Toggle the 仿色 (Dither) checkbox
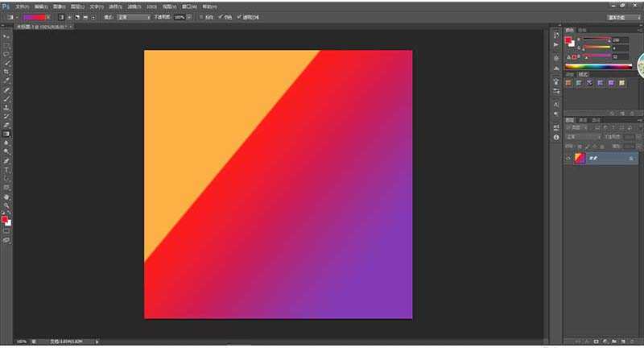 point(221,16)
